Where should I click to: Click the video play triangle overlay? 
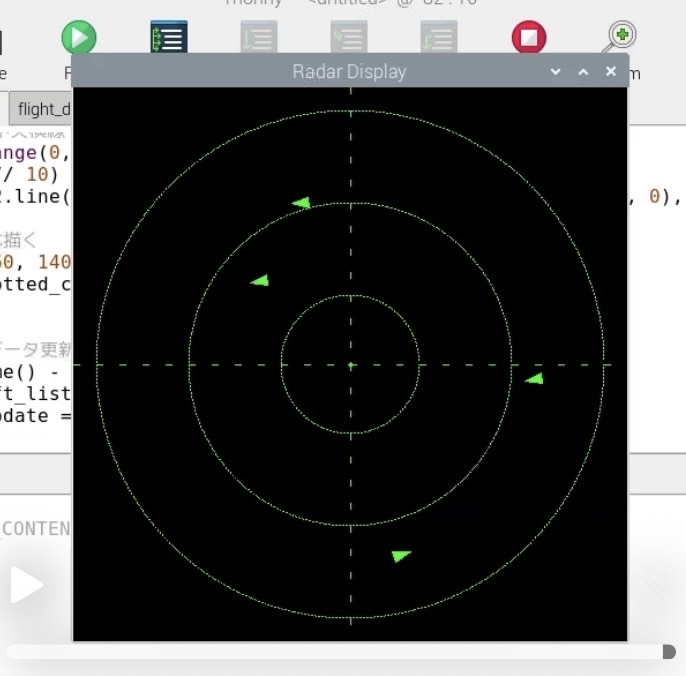26,585
